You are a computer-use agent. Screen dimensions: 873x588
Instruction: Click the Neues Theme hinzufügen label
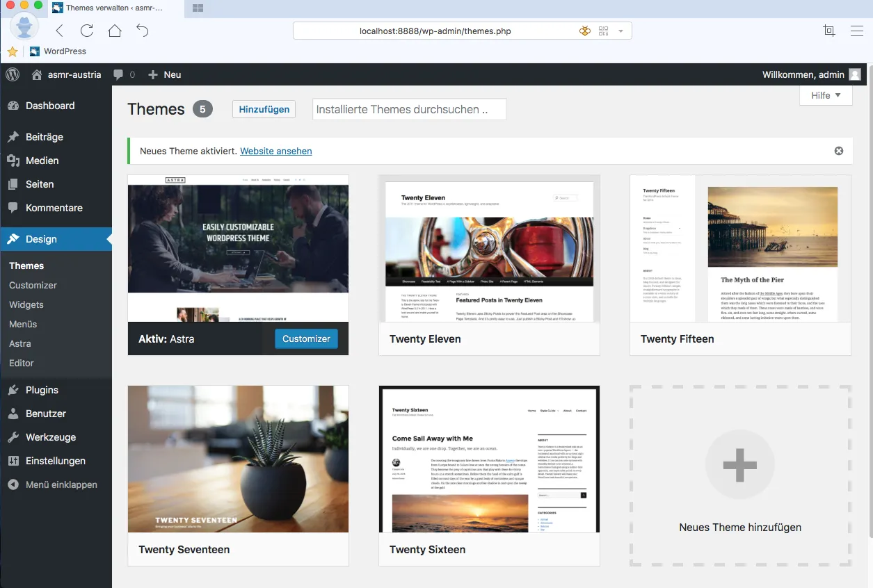point(740,528)
